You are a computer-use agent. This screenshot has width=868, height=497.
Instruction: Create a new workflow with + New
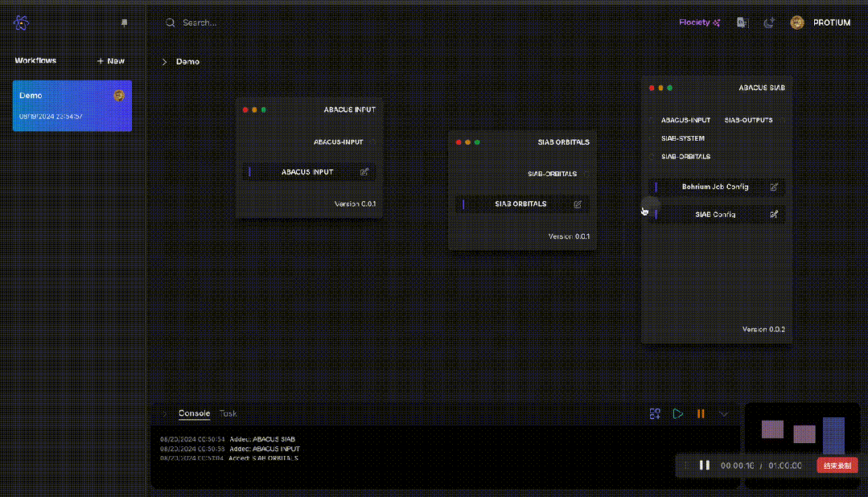tap(111, 61)
